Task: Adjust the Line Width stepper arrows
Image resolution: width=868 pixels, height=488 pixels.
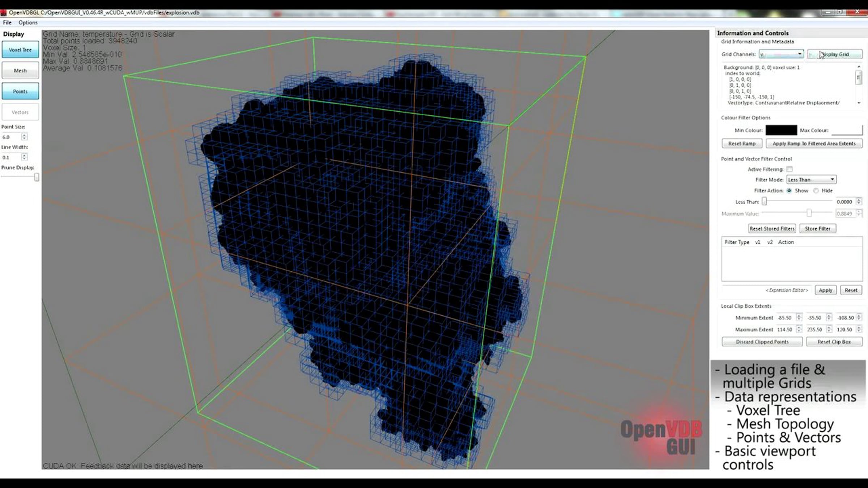Action: coord(24,157)
